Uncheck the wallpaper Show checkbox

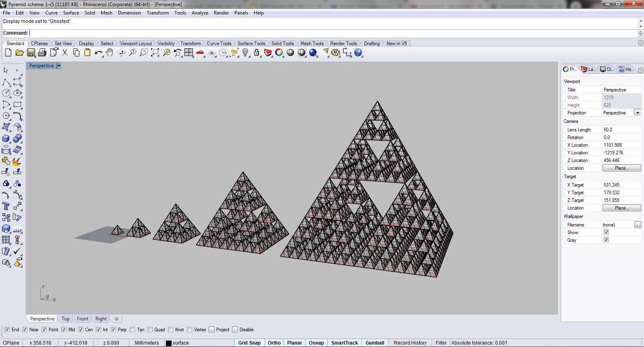click(606, 233)
